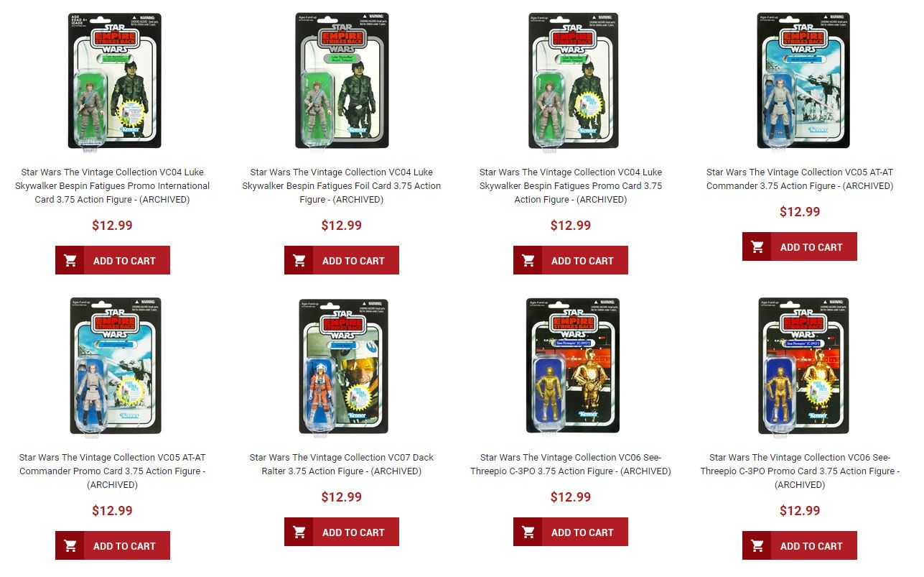Viewport: 924px width, 577px height.
Task: Open Luke Bespin Fatigues Promo International Card link
Action: [113, 185]
